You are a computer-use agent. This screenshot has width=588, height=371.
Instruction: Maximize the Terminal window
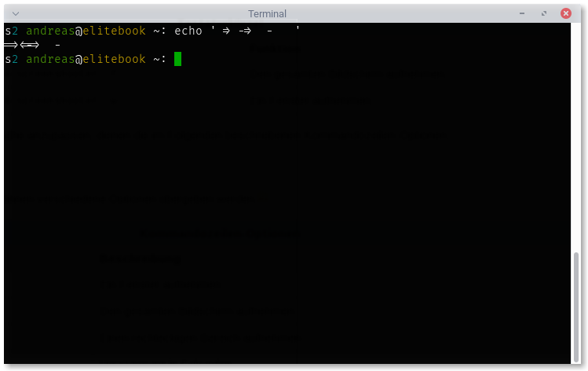544,13
